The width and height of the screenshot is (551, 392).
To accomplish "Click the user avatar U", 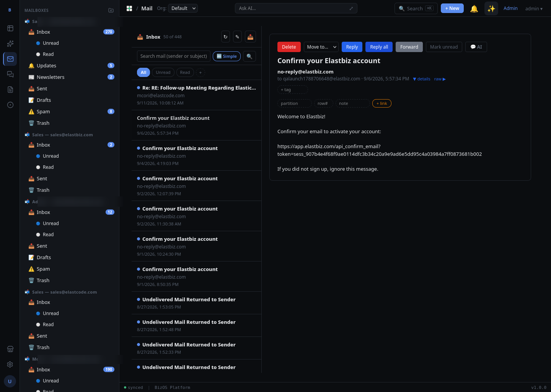I will pos(10,381).
